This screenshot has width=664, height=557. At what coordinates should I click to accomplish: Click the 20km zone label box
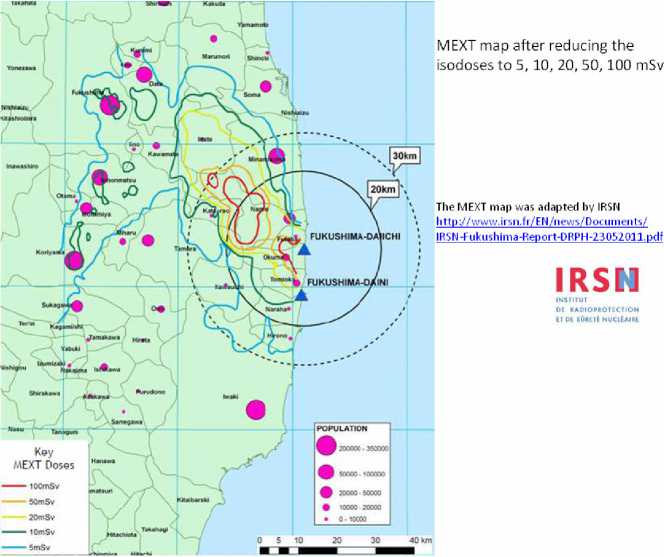(x=383, y=189)
